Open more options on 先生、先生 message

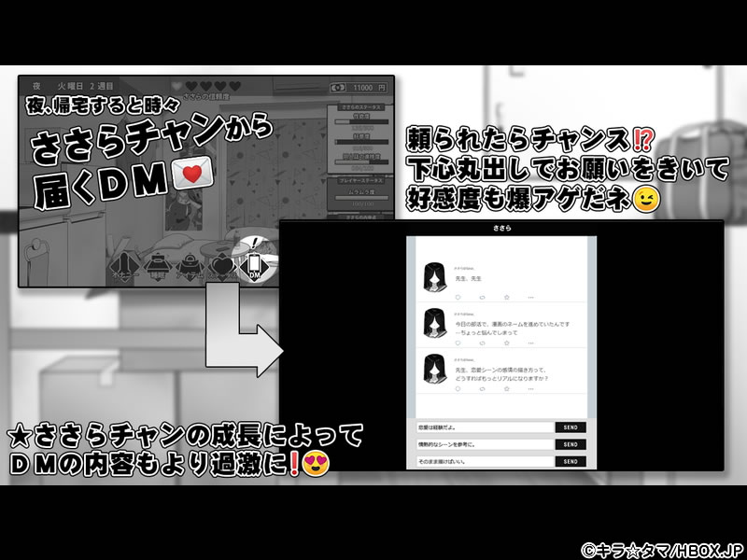pyautogui.click(x=530, y=297)
